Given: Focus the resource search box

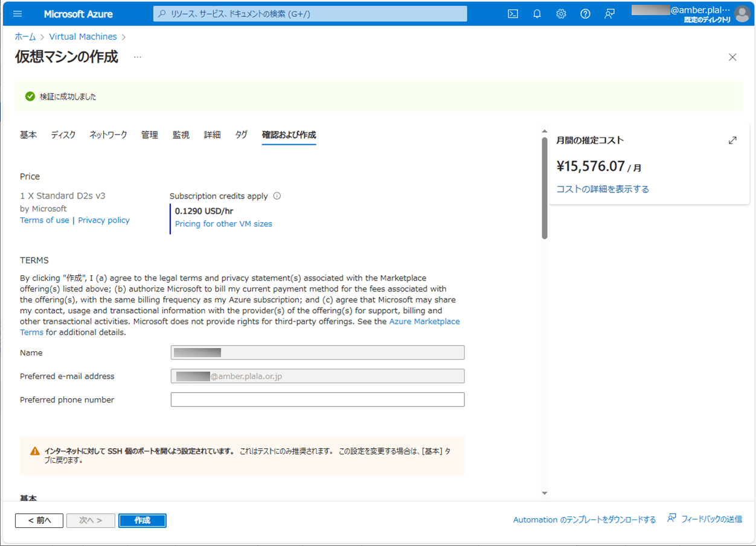Looking at the screenshot, I should coord(310,14).
